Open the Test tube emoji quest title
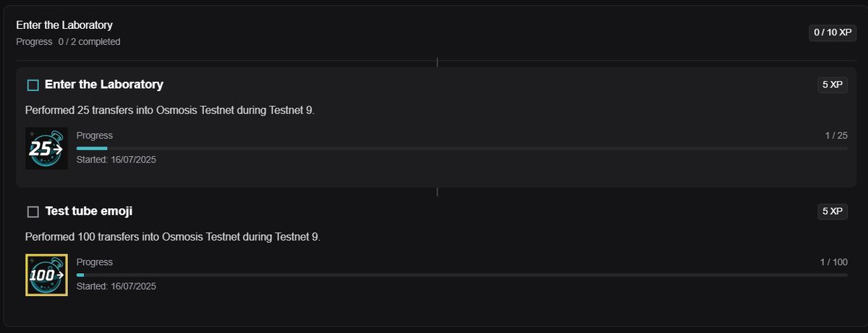This screenshot has width=868, height=333. click(88, 211)
